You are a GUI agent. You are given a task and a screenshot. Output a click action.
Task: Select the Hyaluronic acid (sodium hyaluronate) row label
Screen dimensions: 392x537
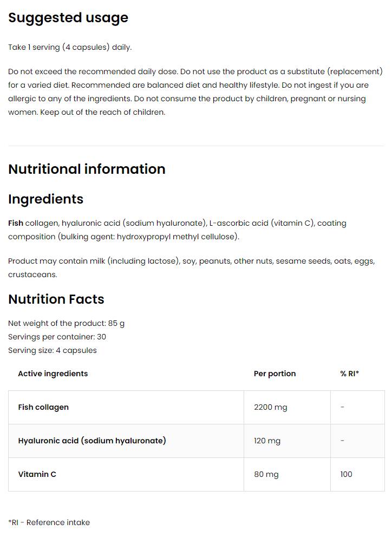click(x=92, y=441)
